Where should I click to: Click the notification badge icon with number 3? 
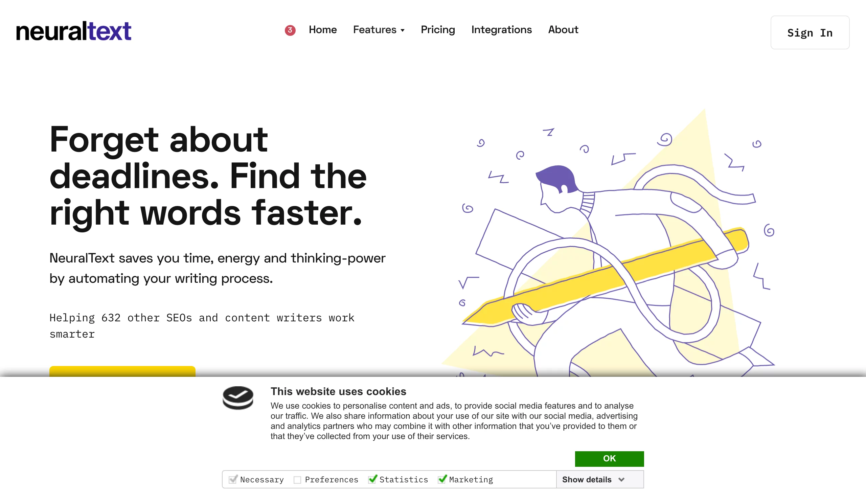click(290, 30)
